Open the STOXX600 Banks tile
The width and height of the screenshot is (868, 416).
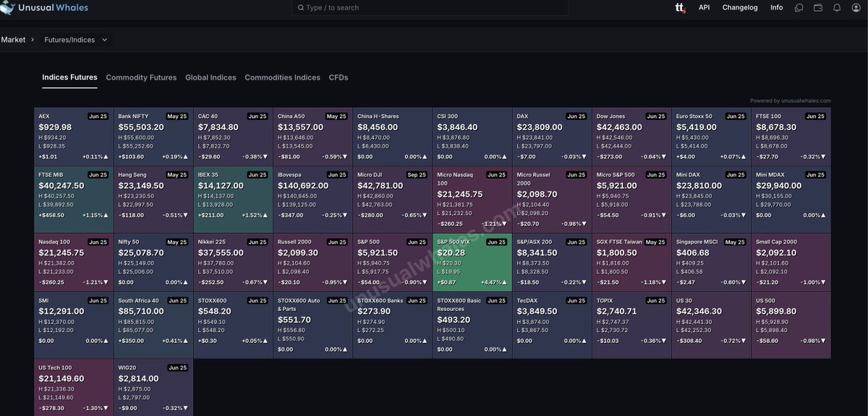pos(393,326)
